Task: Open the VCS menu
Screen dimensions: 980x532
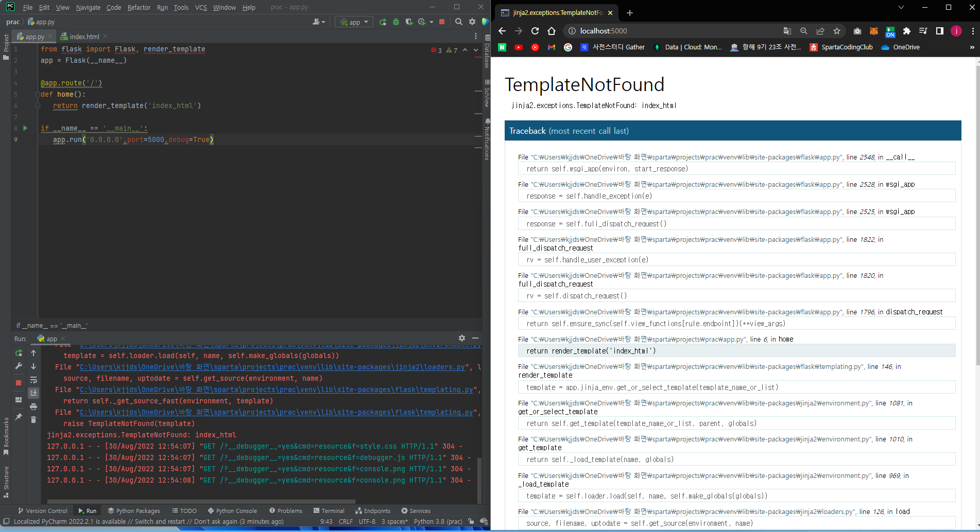Action: coord(201,8)
